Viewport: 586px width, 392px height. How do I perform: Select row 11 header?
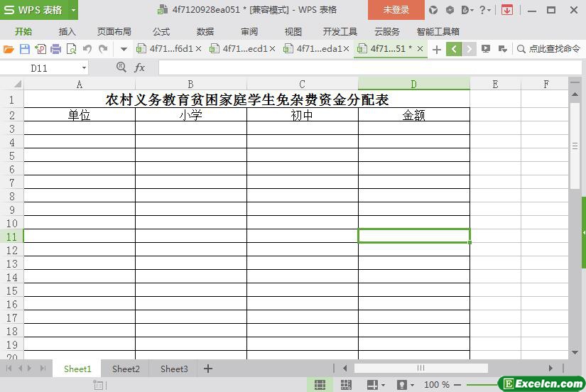(x=11, y=236)
